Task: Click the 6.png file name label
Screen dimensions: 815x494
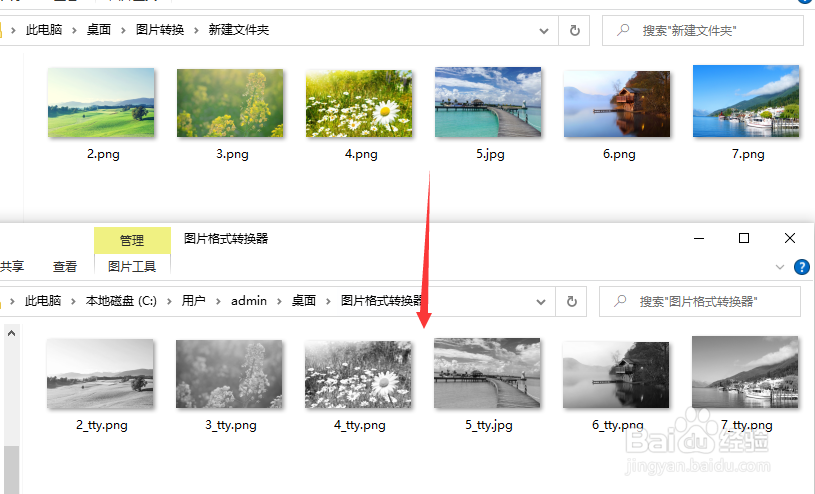Action: pyautogui.click(x=619, y=154)
